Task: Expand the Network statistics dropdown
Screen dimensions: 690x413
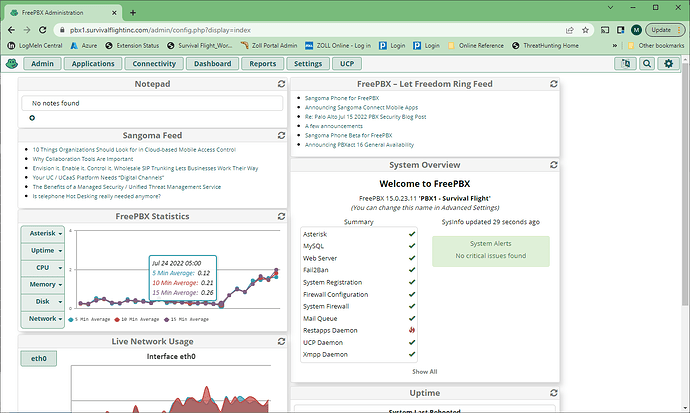Action: tap(43, 319)
